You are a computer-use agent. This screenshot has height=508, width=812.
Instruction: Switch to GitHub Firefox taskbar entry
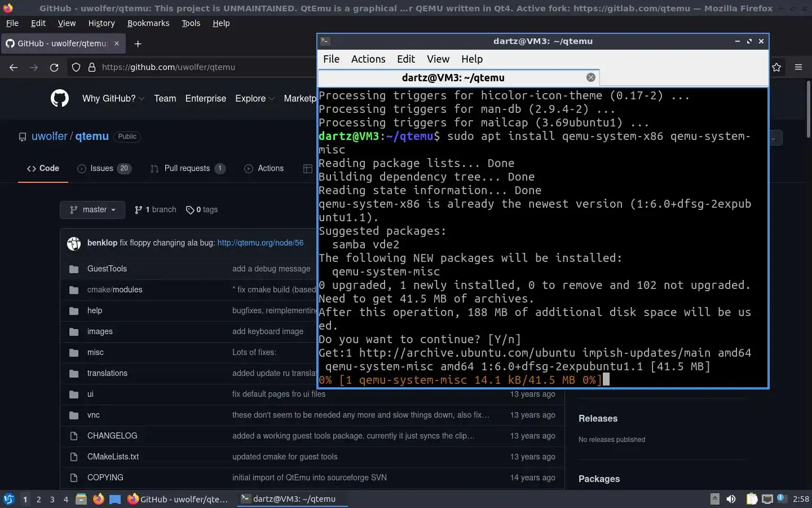click(x=178, y=499)
